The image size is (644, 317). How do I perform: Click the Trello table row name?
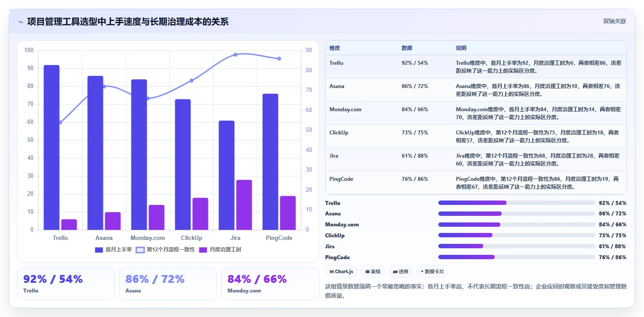point(336,63)
